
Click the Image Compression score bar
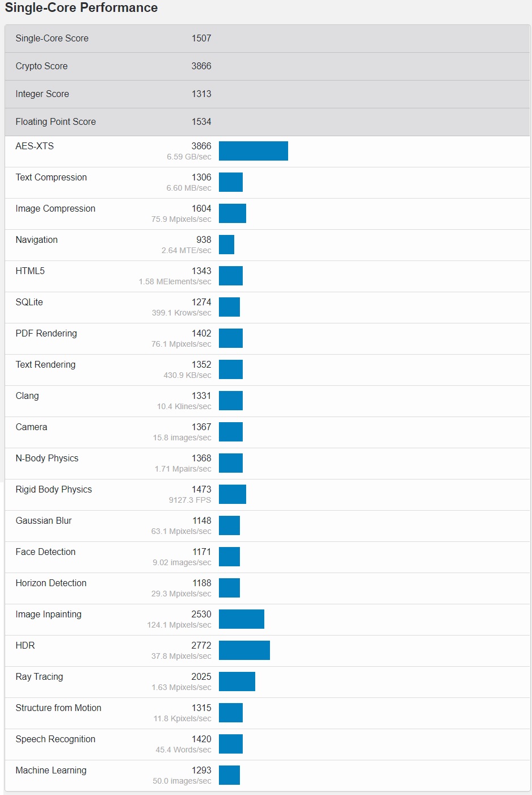(232, 213)
